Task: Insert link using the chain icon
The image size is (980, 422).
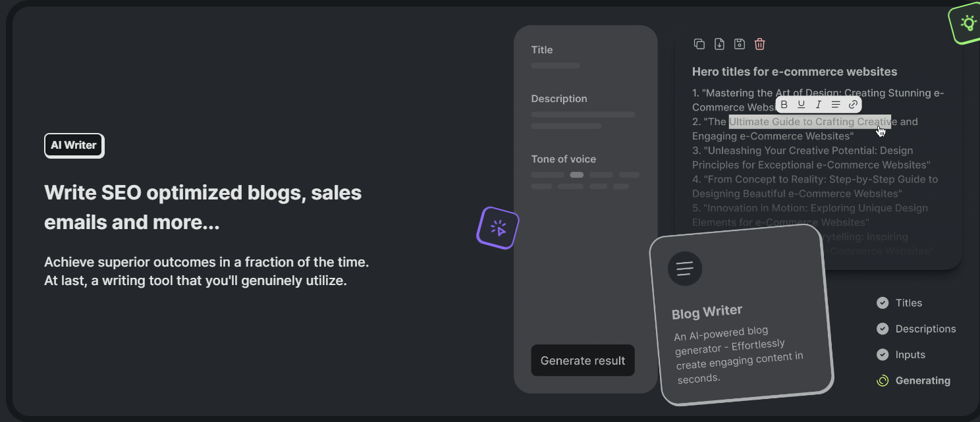Action: click(853, 105)
